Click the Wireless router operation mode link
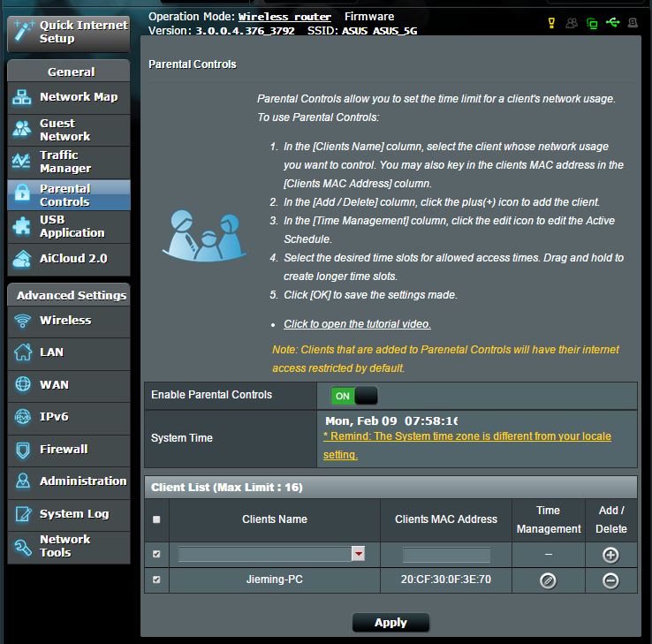Viewport: 652px width, 644px height. (284, 17)
